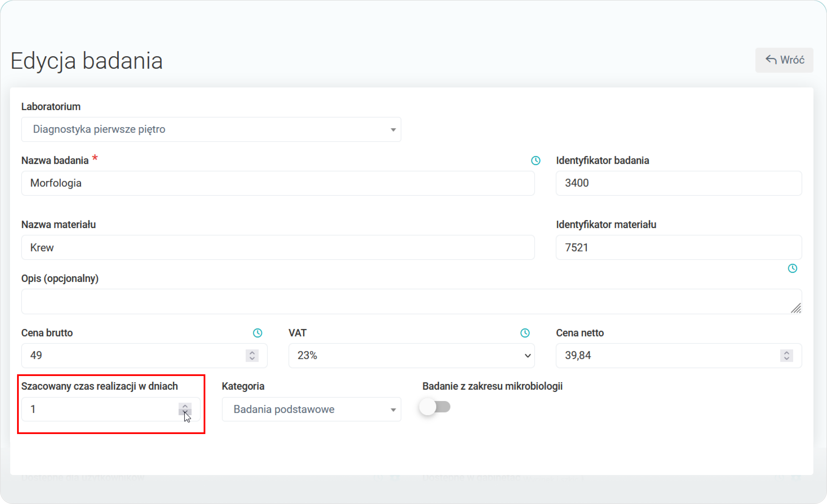Open the Kategoria dropdown showing Badania podstawowe
The image size is (827, 504).
pos(311,409)
